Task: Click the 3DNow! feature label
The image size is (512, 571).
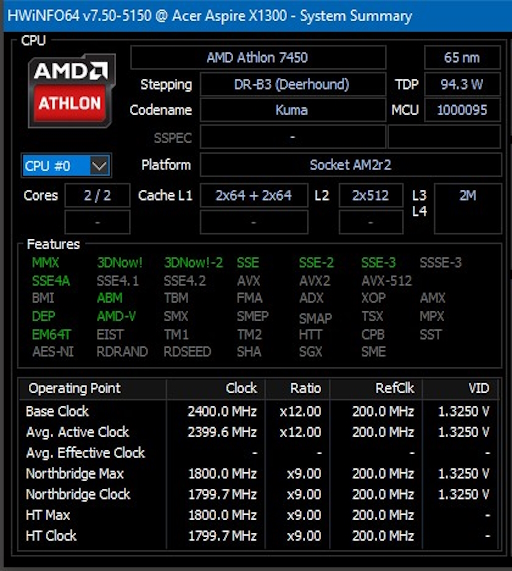Action: (x=120, y=263)
